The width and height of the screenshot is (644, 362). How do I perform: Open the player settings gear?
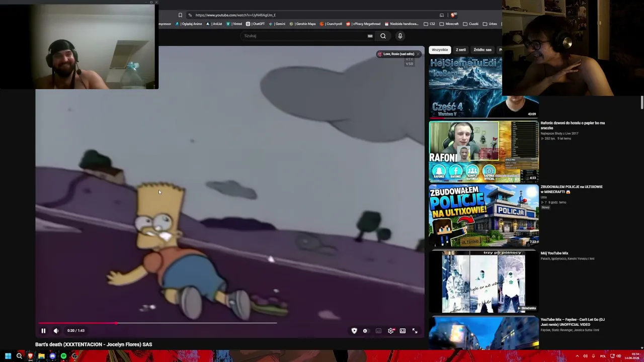point(390,331)
